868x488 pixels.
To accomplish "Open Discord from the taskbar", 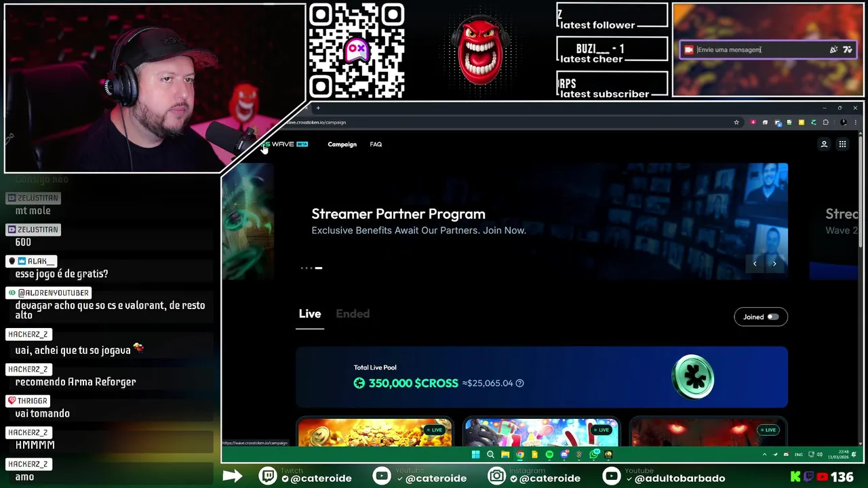I will [564, 454].
